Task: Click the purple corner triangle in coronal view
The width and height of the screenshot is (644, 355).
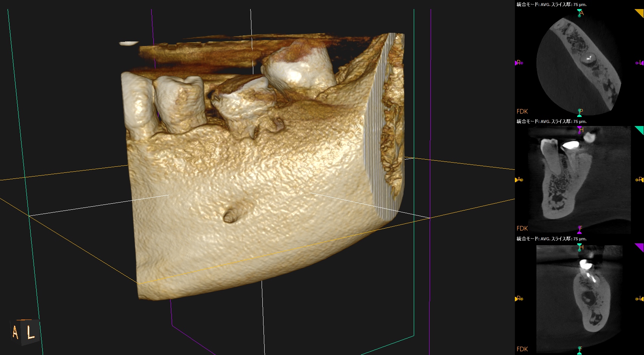Action: click(640, 247)
